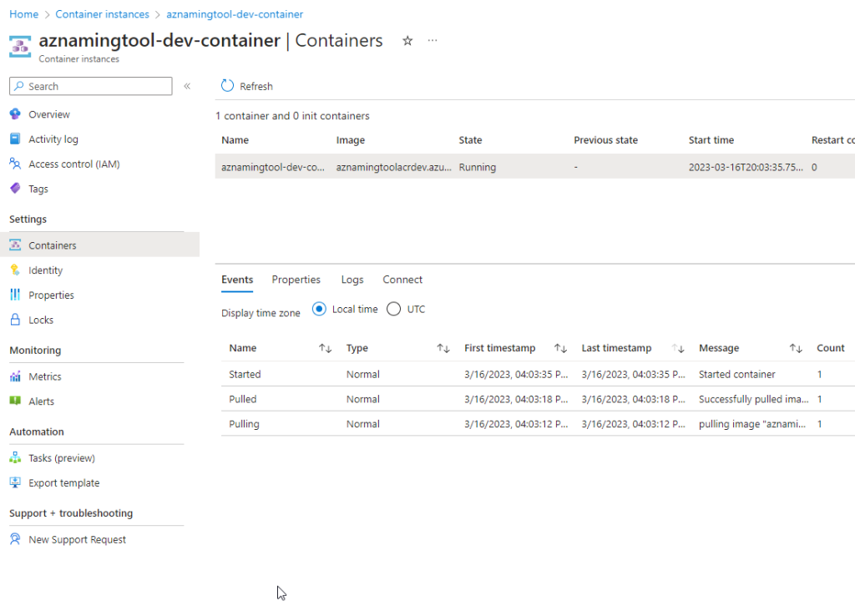Image resolution: width=855 pixels, height=616 pixels.
Task: Click the Previous state column header
Action: [606, 140]
